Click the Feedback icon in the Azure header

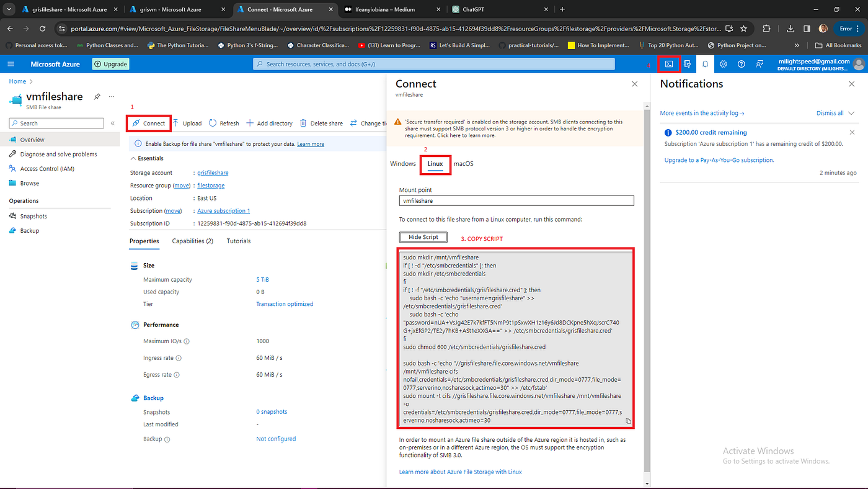click(x=759, y=64)
